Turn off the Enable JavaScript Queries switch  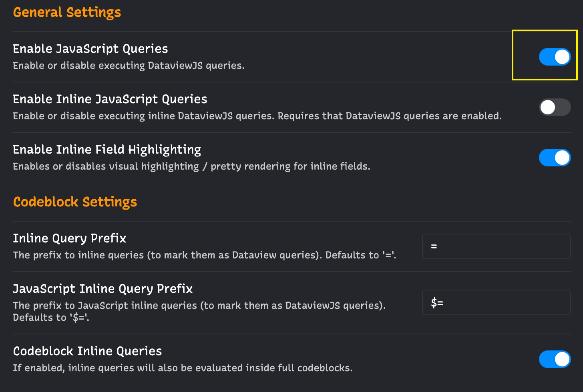[x=555, y=57]
